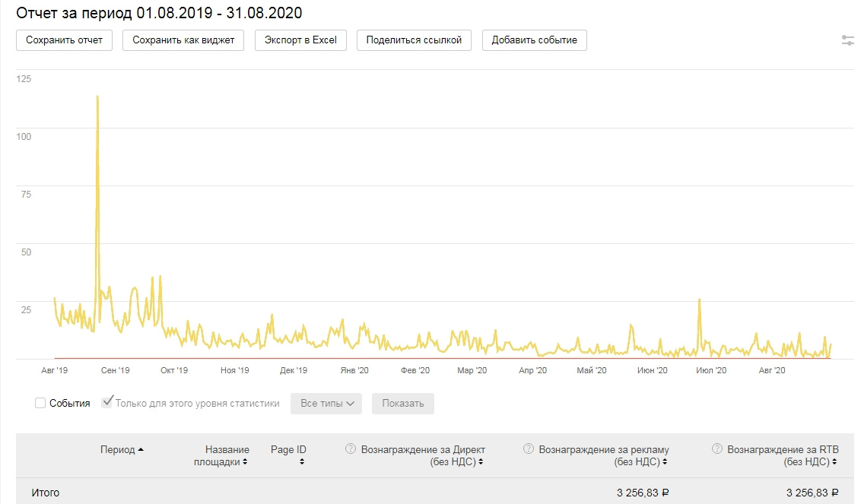Open the report settings sliders icon

847,40
